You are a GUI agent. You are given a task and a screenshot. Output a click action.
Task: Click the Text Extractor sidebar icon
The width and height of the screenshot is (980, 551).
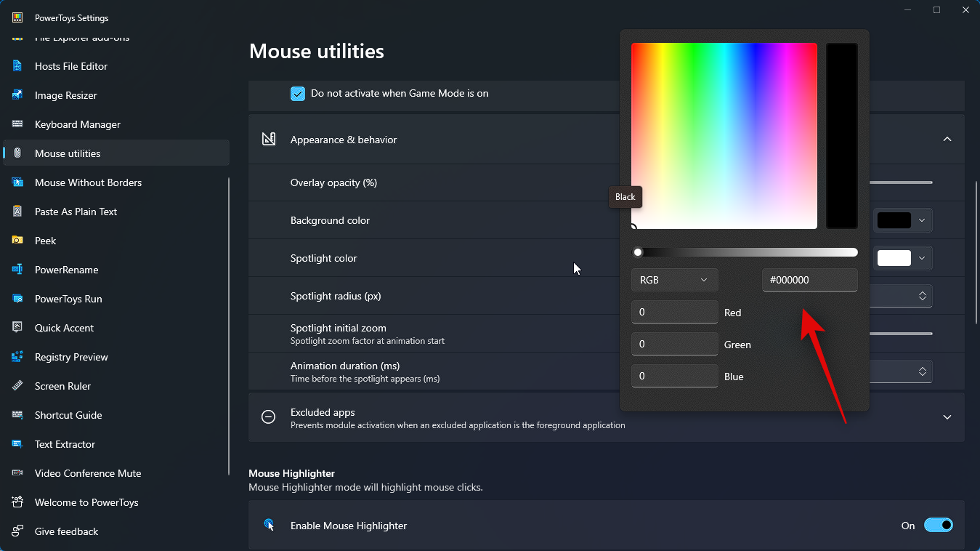tap(17, 444)
